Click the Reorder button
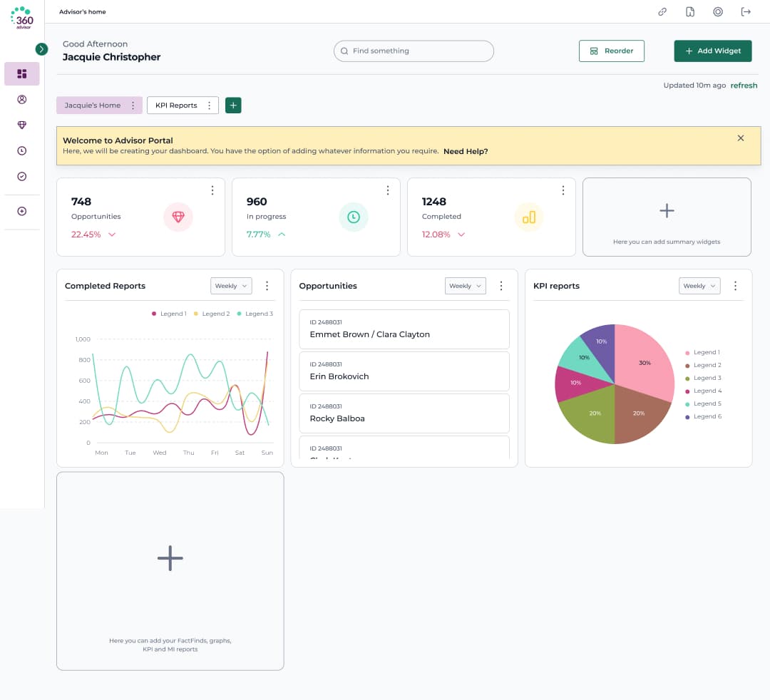770x700 pixels. pyautogui.click(x=612, y=51)
